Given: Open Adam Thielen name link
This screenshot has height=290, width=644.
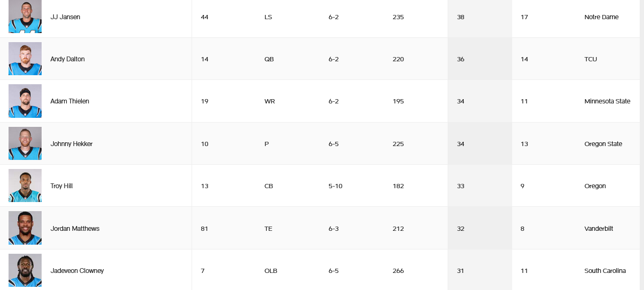Looking at the screenshot, I should pos(69,101).
